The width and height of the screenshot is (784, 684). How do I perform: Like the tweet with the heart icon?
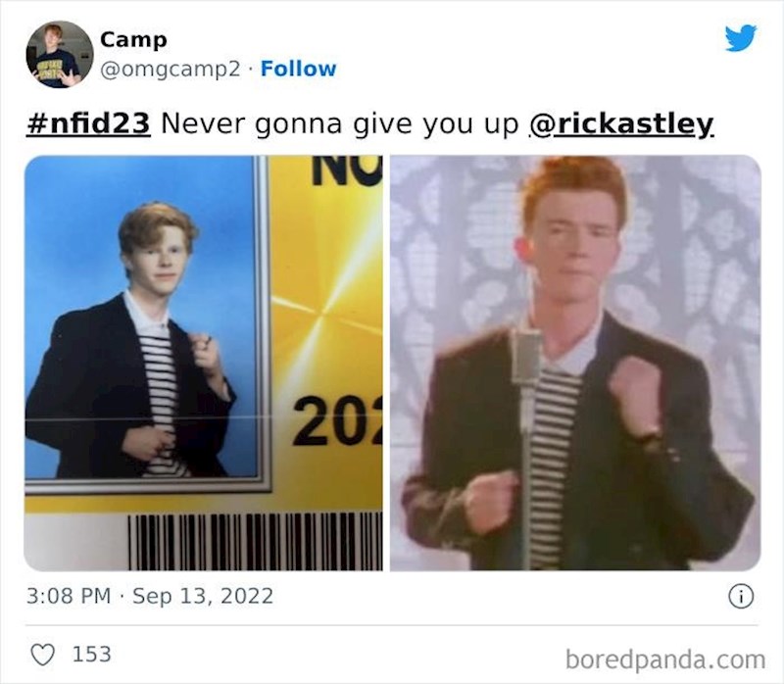[43, 654]
